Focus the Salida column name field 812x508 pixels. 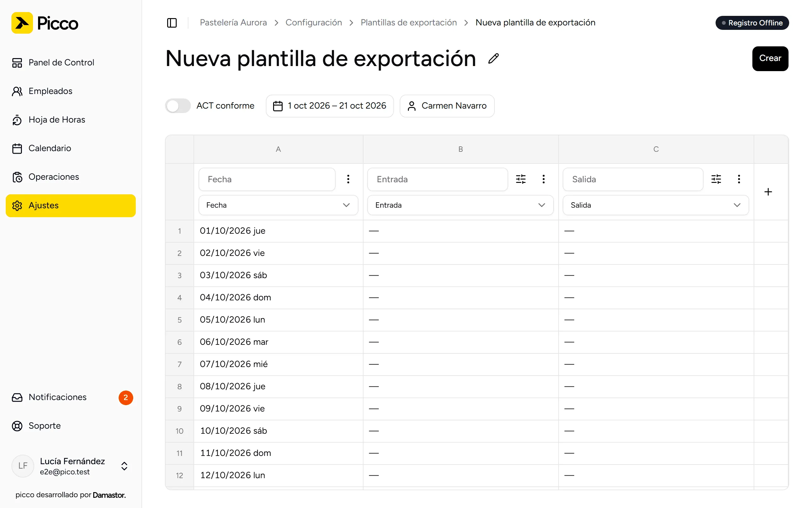[633, 179]
